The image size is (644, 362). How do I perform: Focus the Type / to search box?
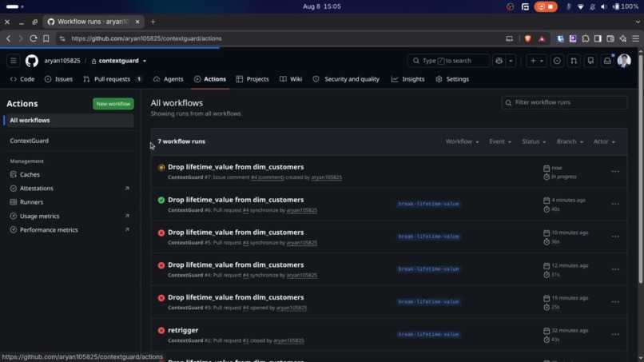(448, 61)
